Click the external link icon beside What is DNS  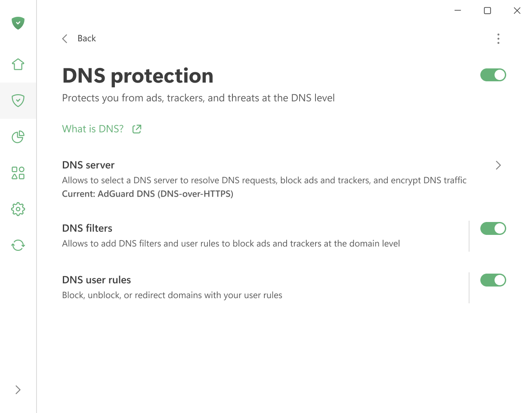click(x=136, y=129)
